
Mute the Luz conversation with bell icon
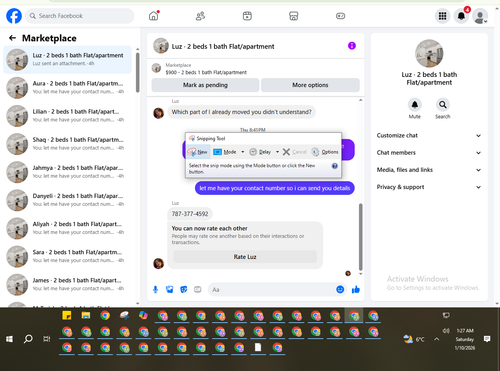tap(415, 105)
